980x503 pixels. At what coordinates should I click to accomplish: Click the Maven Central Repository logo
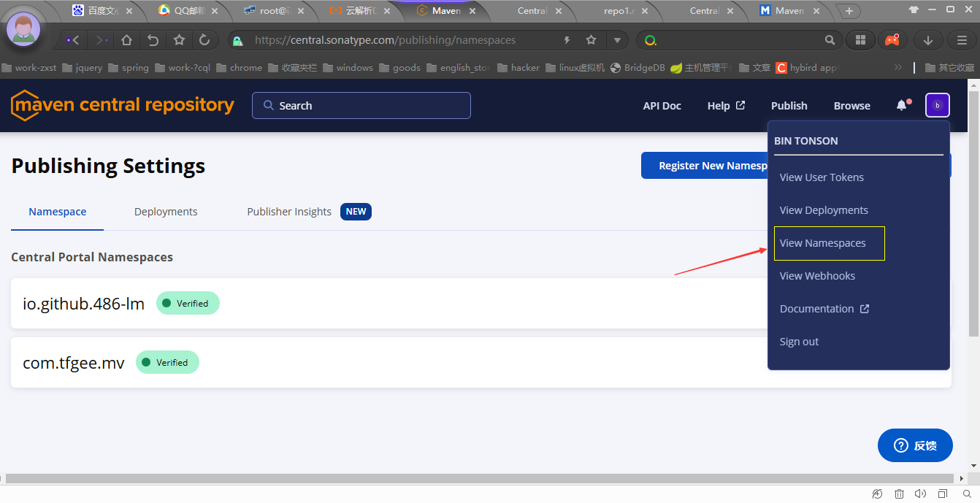point(123,105)
